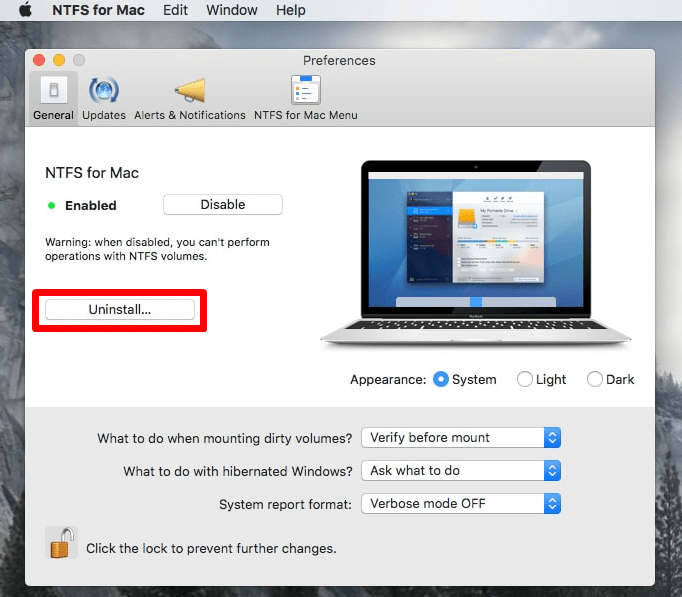Switch to the Updates tab label
The image size is (682, 597).
[x=104, y=115]
